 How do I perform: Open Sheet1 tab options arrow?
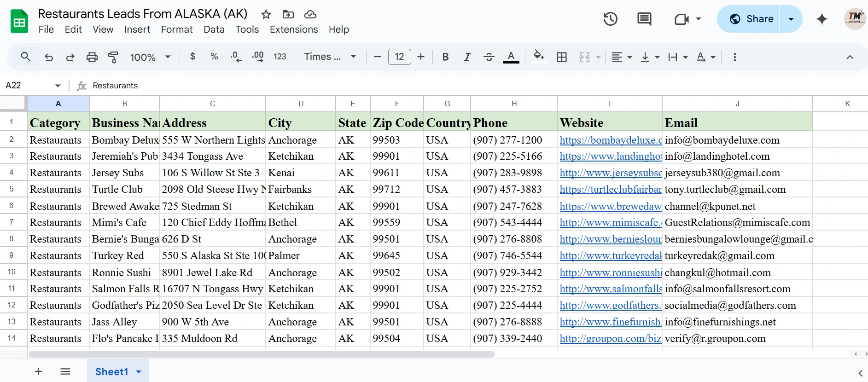tap(139, 372)
